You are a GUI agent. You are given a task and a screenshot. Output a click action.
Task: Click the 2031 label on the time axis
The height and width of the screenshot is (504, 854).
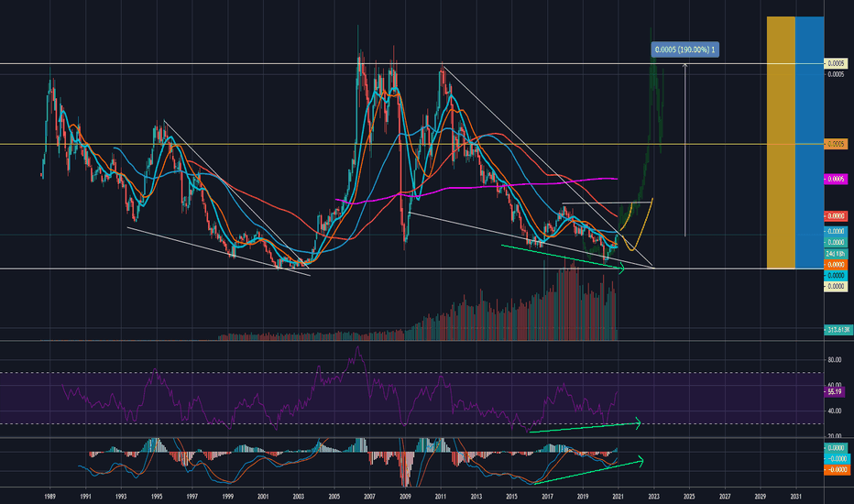tap(795, 497)
